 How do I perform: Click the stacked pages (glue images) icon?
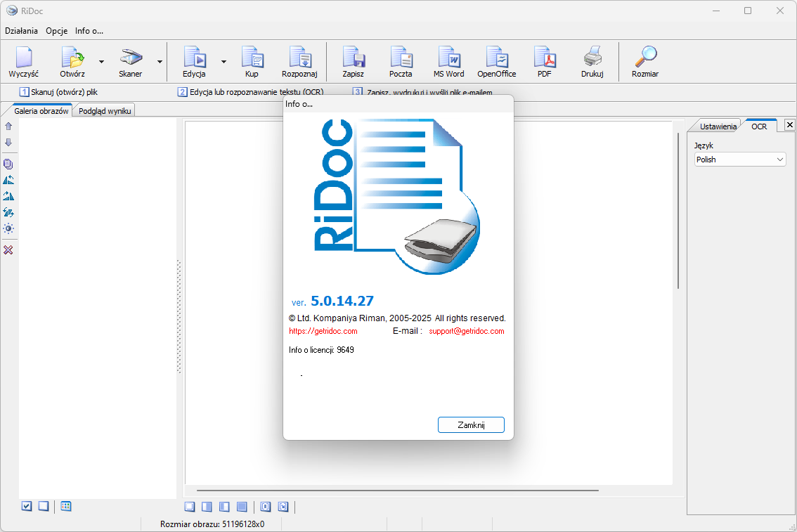(x=8, y=164)
